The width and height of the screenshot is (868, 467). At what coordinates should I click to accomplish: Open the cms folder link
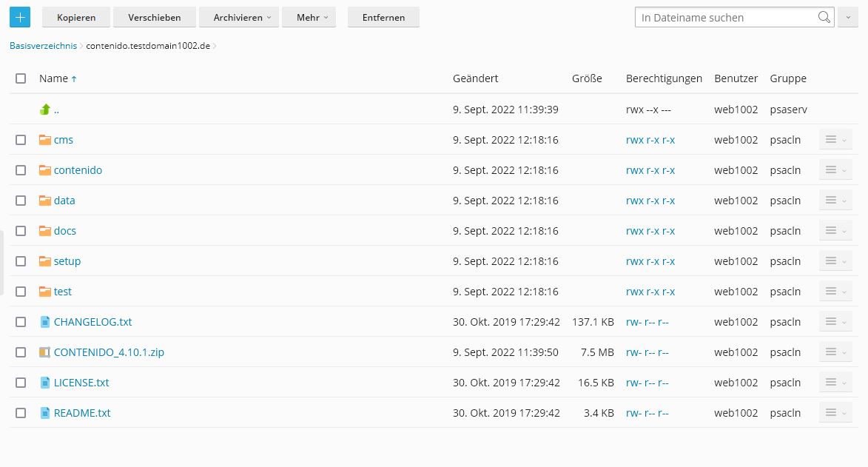point(64,140)
